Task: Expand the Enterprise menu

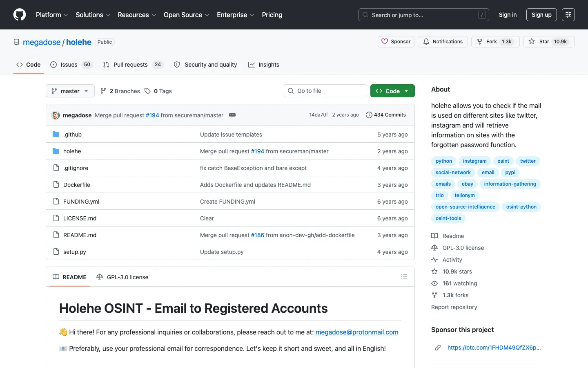Action: coord(236,15)
